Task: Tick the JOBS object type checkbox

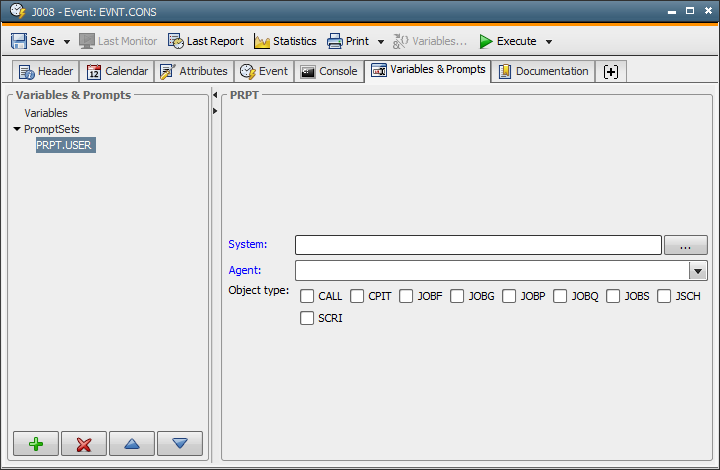Action: click(x=614, y=296)
